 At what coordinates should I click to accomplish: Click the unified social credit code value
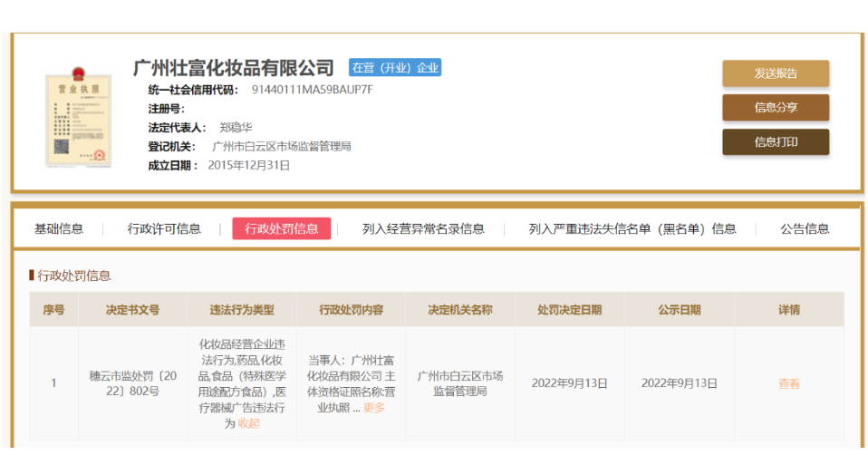tap(312, 90)
